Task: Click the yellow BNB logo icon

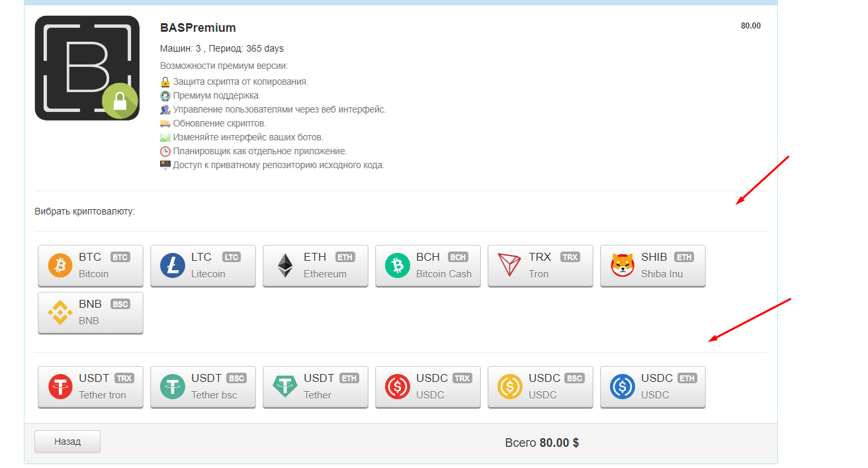Action: [x=60, y=312]
